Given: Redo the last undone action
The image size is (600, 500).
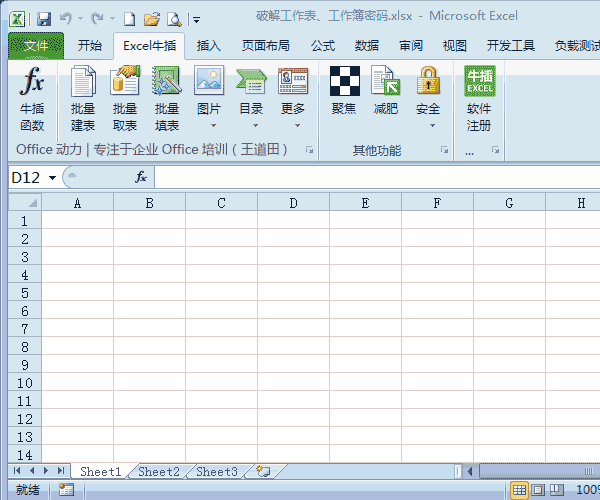Looking at the screenshot, I should 97,18.
